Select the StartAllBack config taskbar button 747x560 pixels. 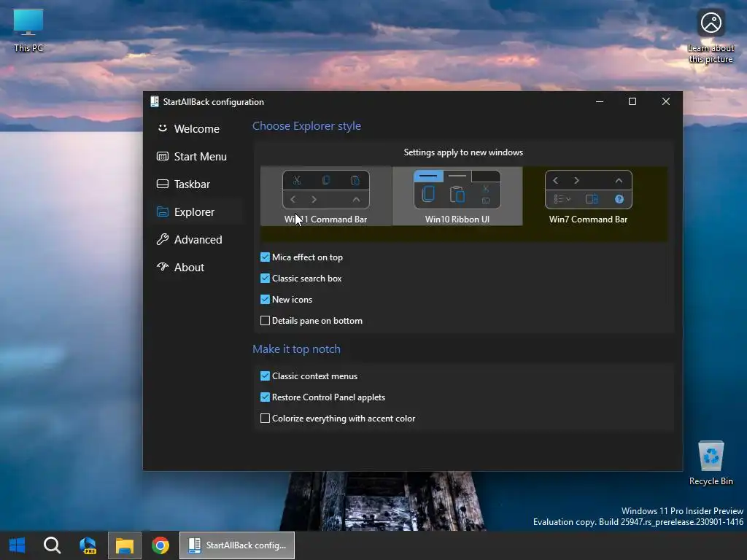[237, 545]
